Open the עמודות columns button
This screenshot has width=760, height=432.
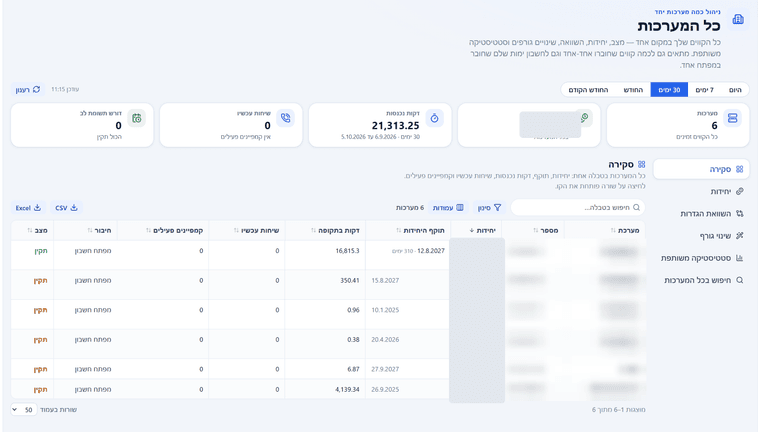click(x=448, y=208)
